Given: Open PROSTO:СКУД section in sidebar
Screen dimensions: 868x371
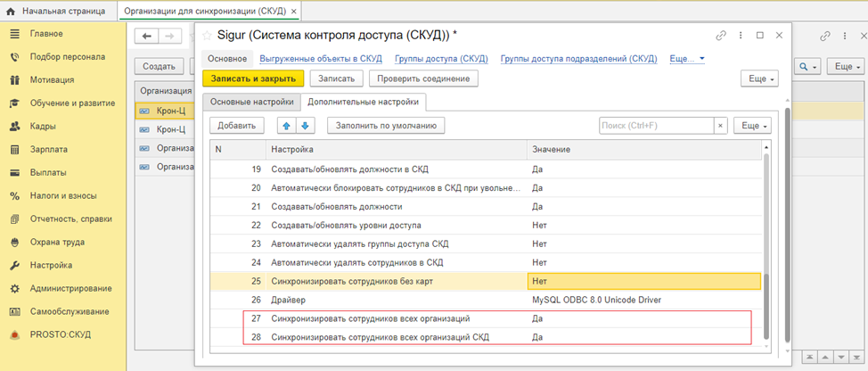Looking at the screenshot, I should pos(59,334).
